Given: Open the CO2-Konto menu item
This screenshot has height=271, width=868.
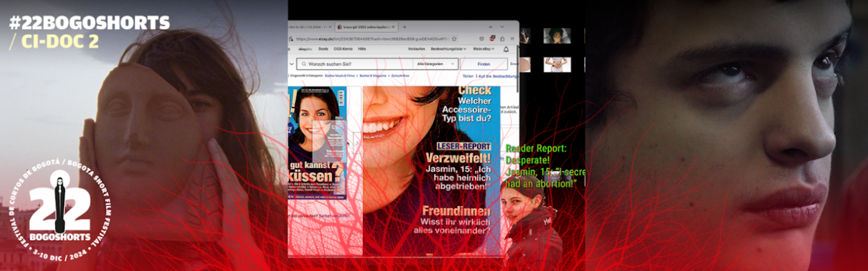Looking at the screenshot, I should 343,49.
